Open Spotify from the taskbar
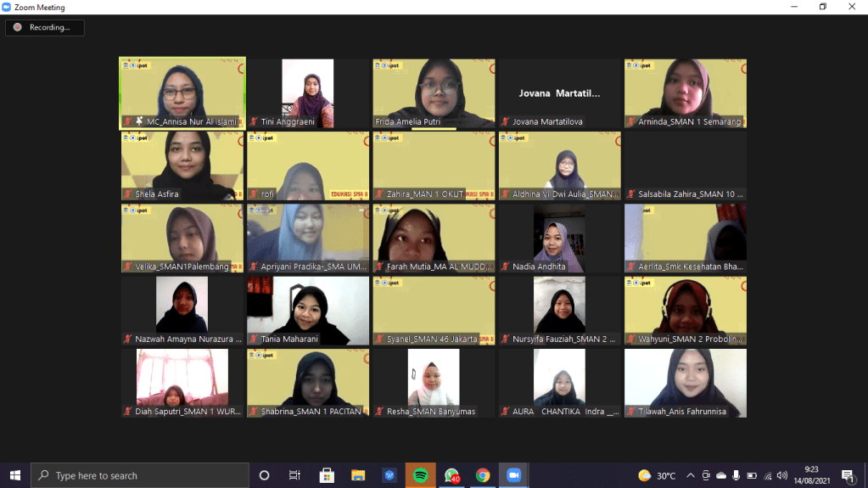This screenshot has width=868, height=488. [420, 475]
